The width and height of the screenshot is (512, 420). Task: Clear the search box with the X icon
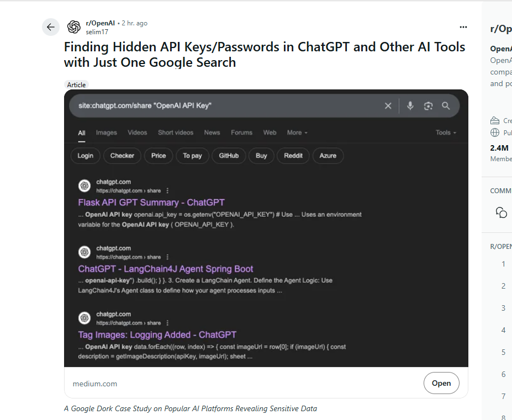pyautogui.click(x=388, y=106)
